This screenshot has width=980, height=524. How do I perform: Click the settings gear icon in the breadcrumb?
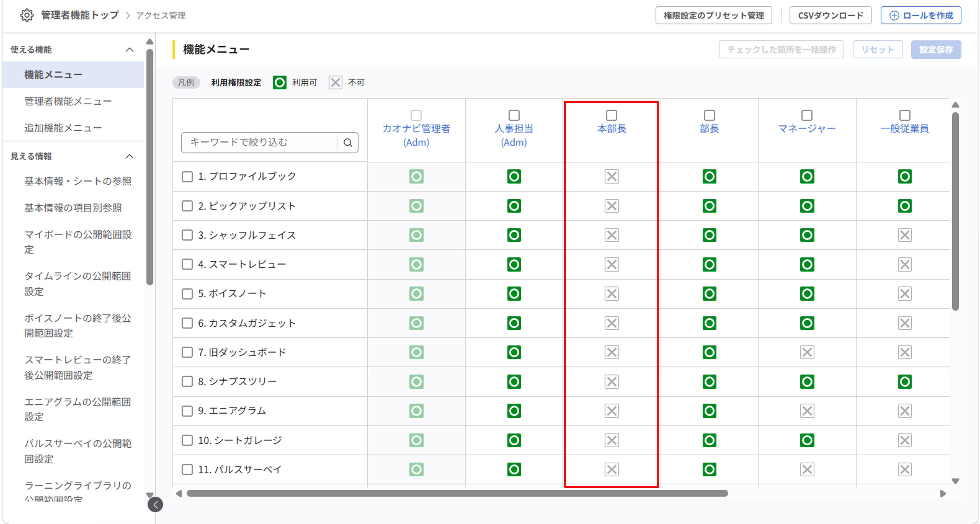pyautogui.click(x=27, y=15)
